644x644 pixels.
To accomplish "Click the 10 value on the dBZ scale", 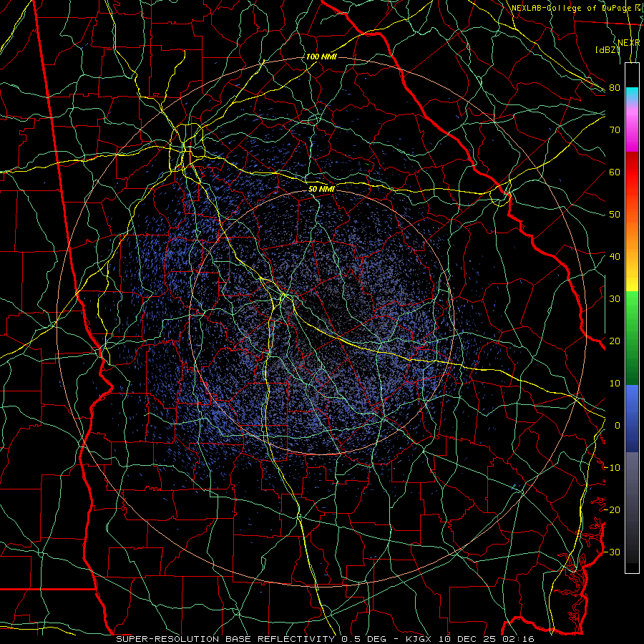I will click(615, 384).
